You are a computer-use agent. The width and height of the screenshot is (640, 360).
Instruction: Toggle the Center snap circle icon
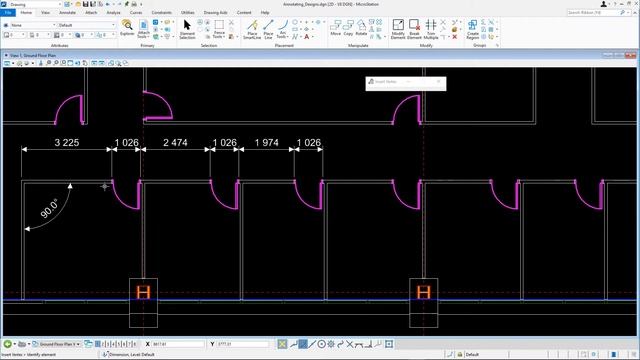[322, 344]
